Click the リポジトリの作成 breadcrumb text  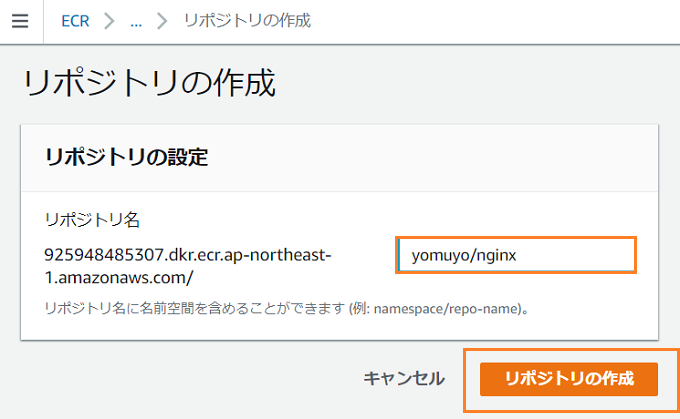pyautogui.click(x=247, y=20)
